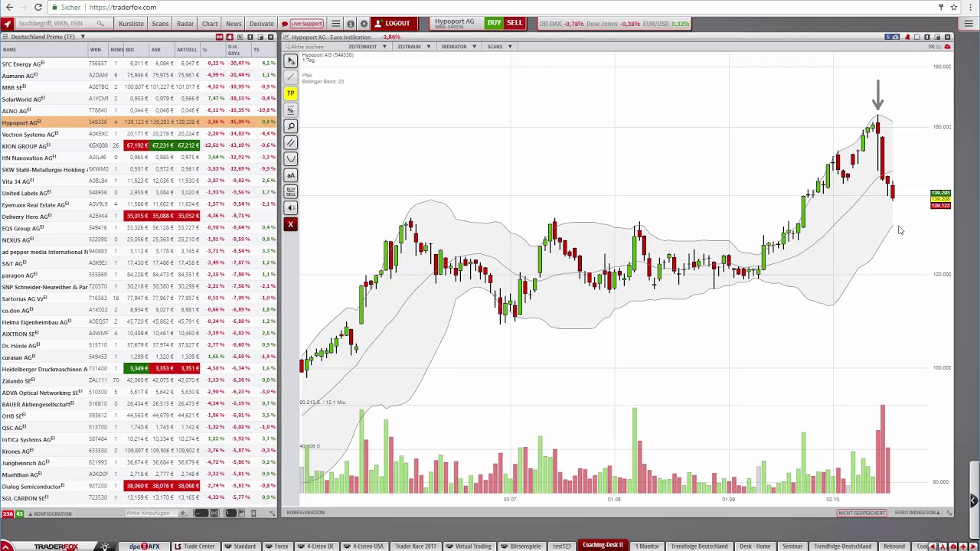Select the parallel channel drawing tool
Image resolution: width=980 pixels, height=551 pixels.
click(x=290, y=142)
